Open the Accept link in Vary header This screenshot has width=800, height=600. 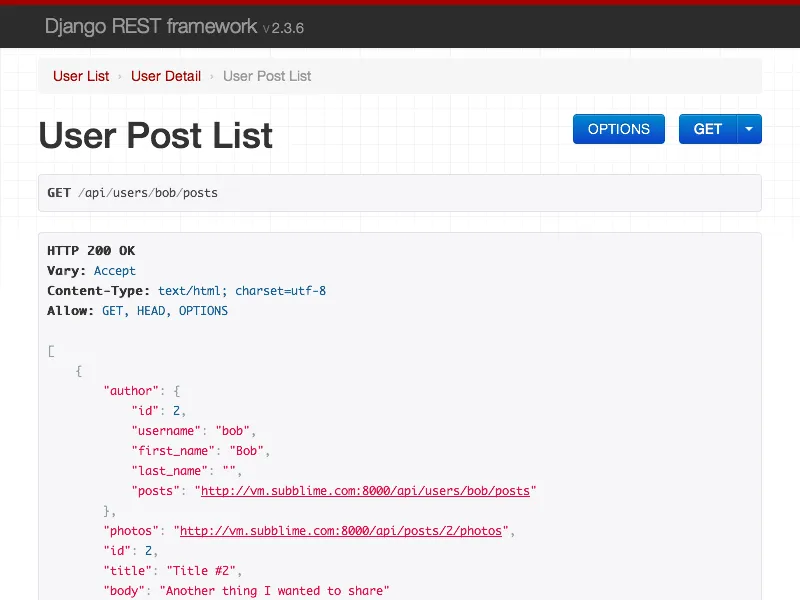(x=115, y=270)
